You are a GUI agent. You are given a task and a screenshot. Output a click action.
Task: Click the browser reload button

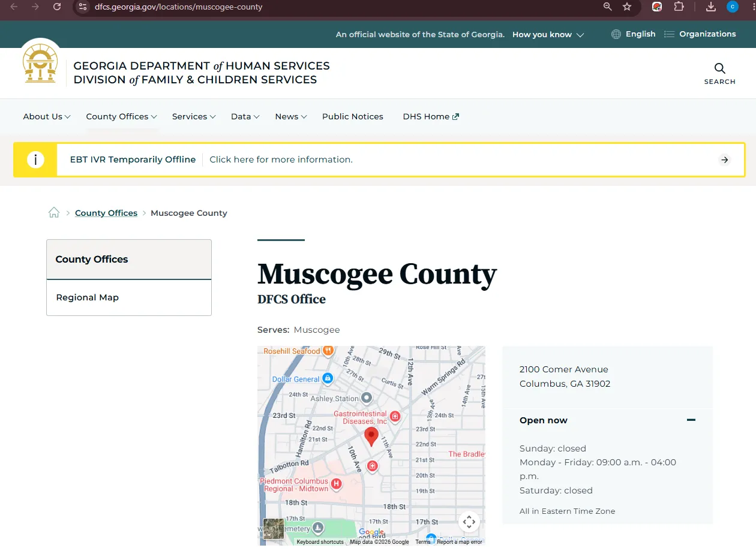coord(57,7)
